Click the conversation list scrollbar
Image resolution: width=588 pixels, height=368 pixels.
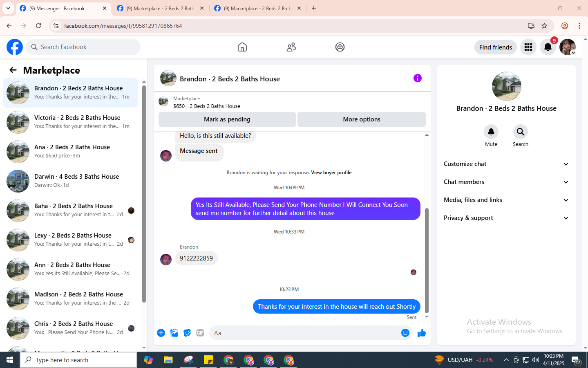click(144, 194)
